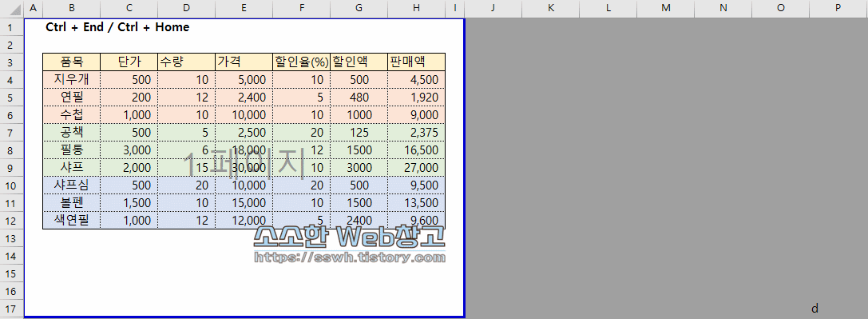
Task: Click the quantity 20 cell for 샤프심
Action: coord(187,185)
